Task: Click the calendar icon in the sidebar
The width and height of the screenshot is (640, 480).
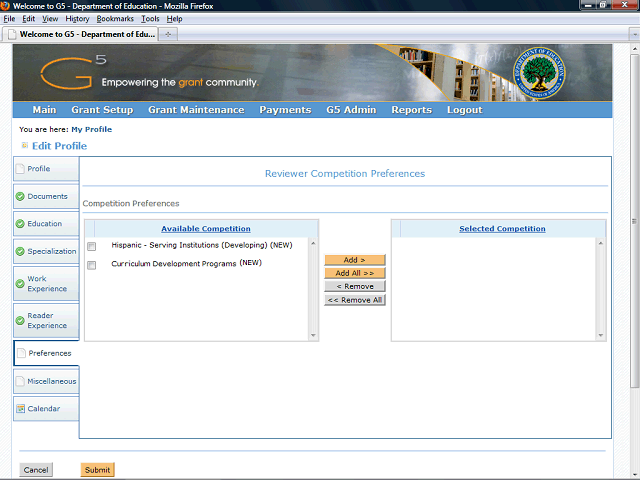Action: point(20,408)
